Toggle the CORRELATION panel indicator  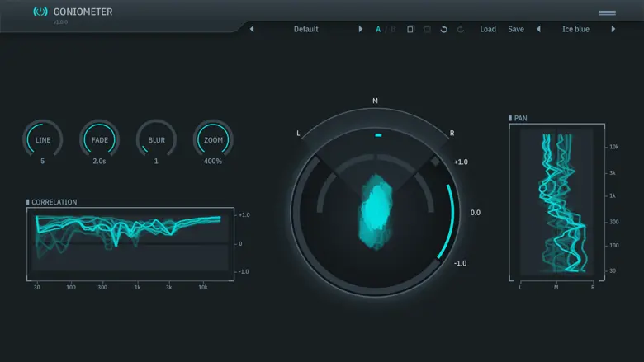[28, 202]
